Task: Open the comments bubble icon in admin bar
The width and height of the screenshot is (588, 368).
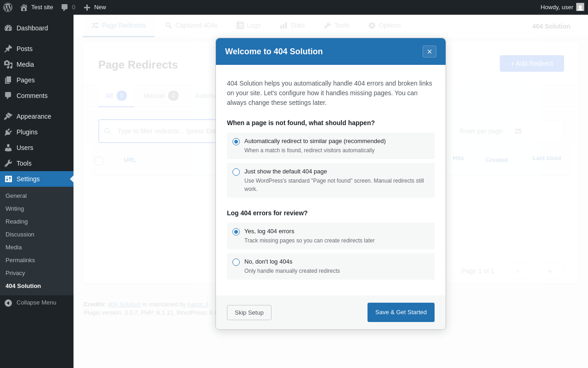Action: tap(65, 7)
